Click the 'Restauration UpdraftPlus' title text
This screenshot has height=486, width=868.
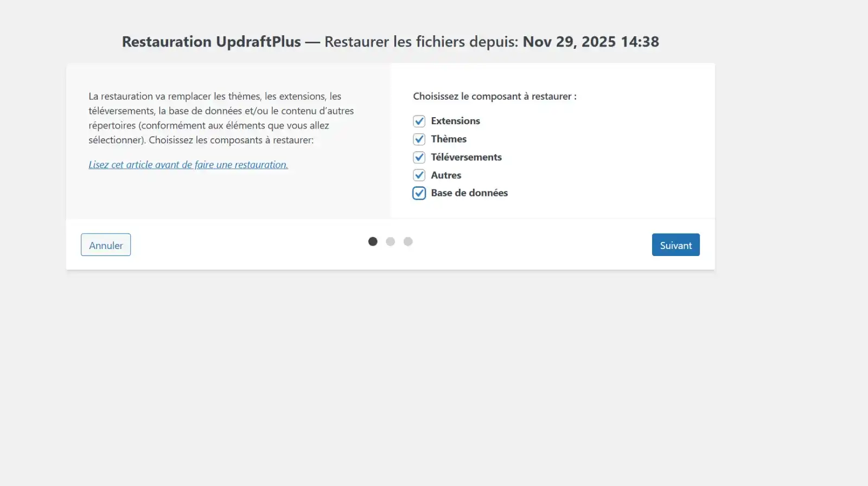pyautogui.click(x=211, y=42)
